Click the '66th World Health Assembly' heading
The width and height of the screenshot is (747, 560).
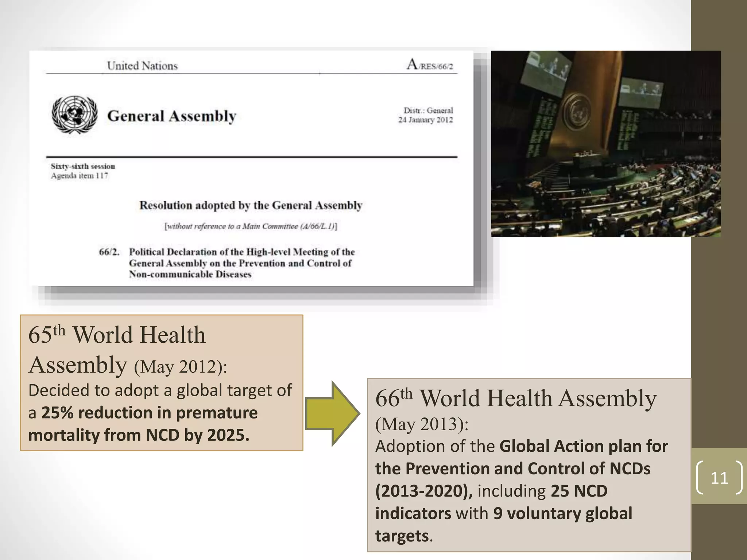click(516, 398)
